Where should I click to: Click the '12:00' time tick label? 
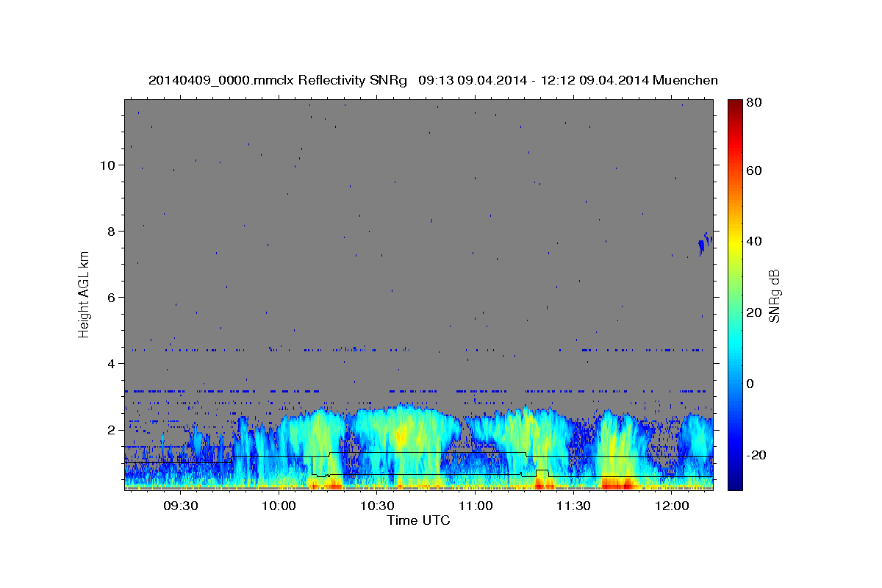click(x=672, y=506)
